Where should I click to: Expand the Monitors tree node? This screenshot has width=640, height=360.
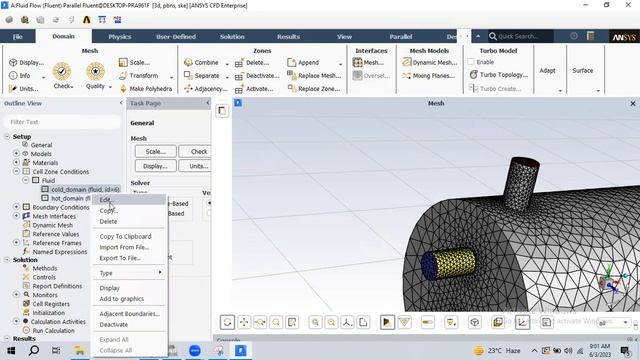pos(16,295)
